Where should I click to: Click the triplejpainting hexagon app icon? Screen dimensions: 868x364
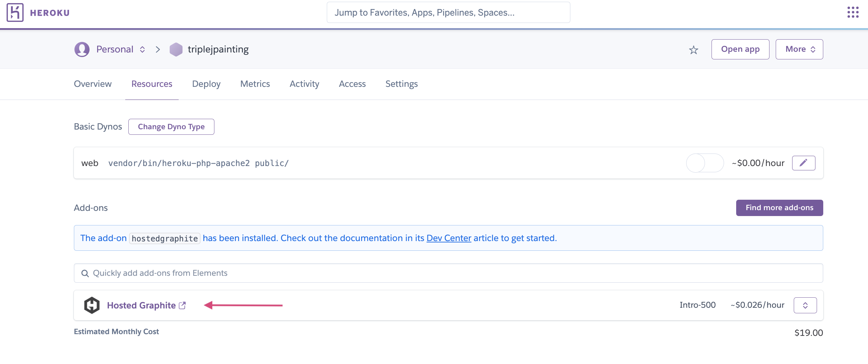[x=176, y=49]
